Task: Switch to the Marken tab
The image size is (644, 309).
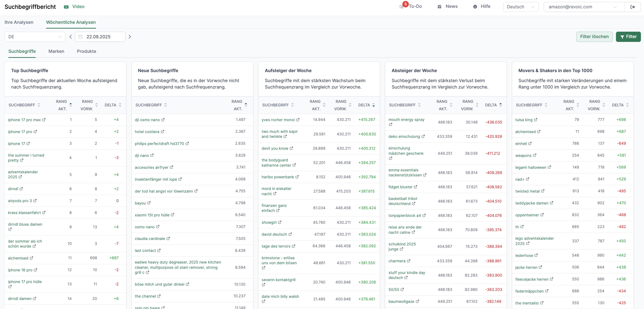Action: pos(56,51)
